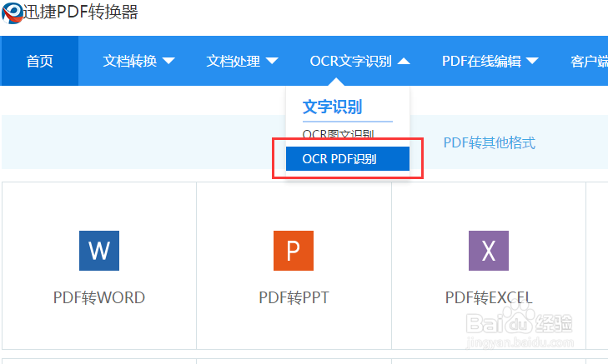Image resolution: width=608 pixels, height=364 pixels.
Task: Click the orange PowerPoint icon
Action: 294,251
